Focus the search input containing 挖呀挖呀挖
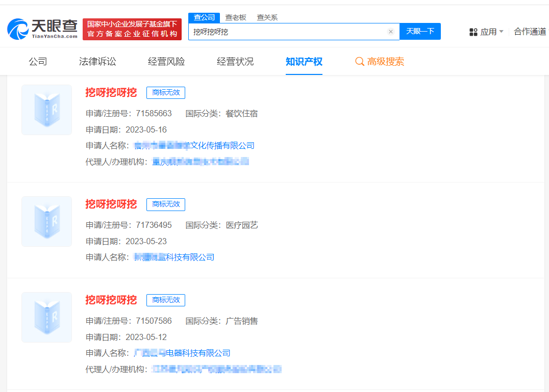Image resolution: width=549 pixels, height=392 pixels. point(294,32)
